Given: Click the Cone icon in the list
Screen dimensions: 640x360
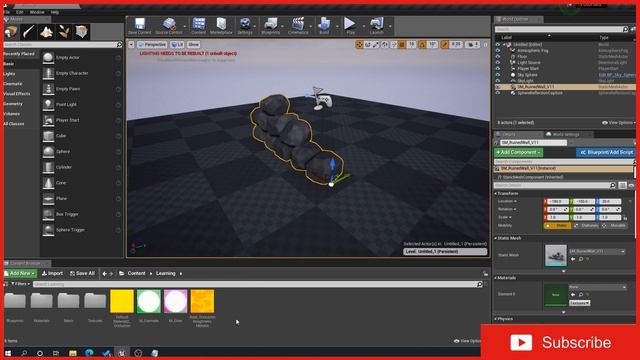Looking at the screenshot, I should coord(48,183).
